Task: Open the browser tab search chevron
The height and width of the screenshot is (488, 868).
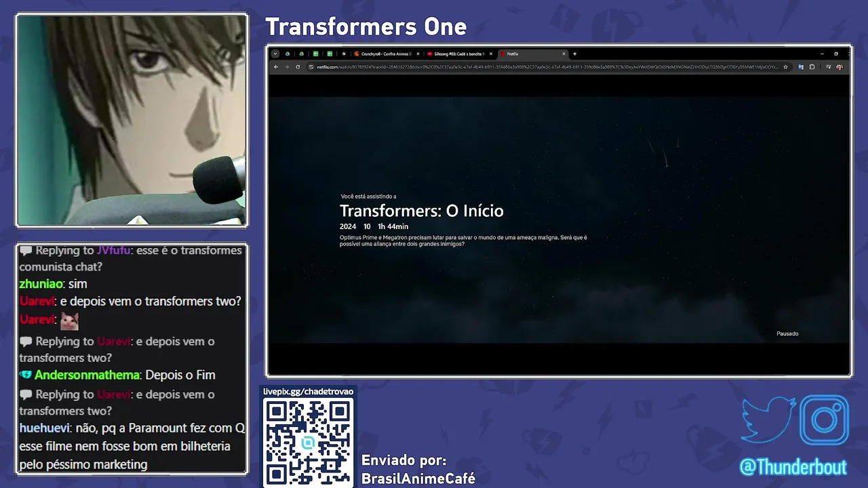Action: click(275, 54)
